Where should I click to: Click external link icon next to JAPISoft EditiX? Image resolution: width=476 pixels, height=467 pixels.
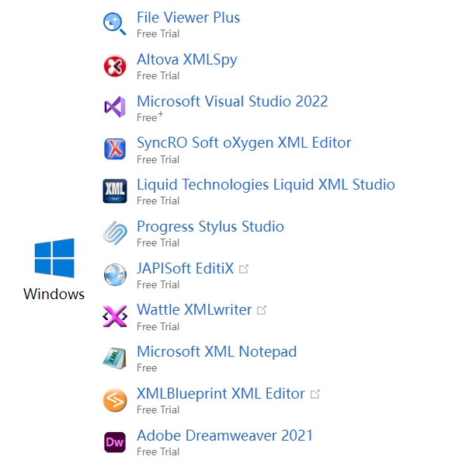[244, 269]
